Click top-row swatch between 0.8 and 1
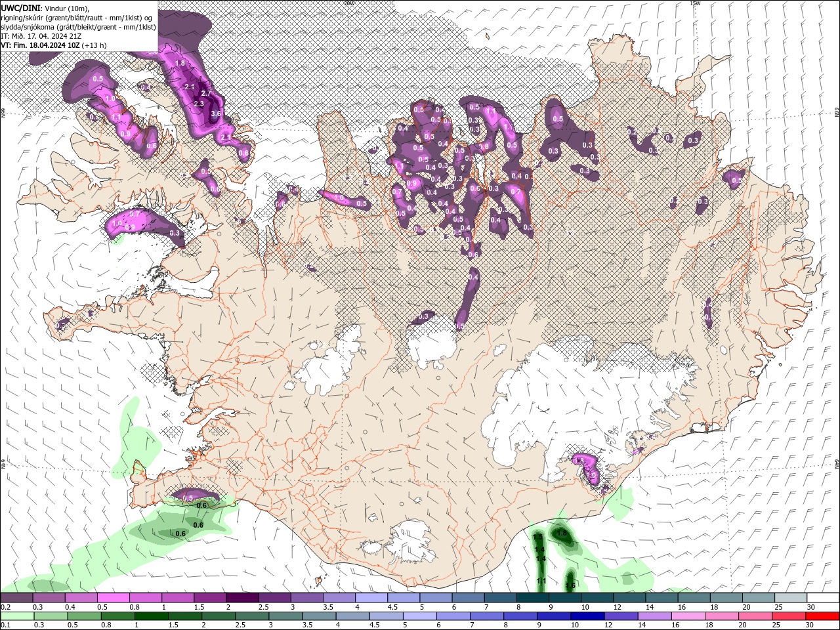 [x=145, y=597]
